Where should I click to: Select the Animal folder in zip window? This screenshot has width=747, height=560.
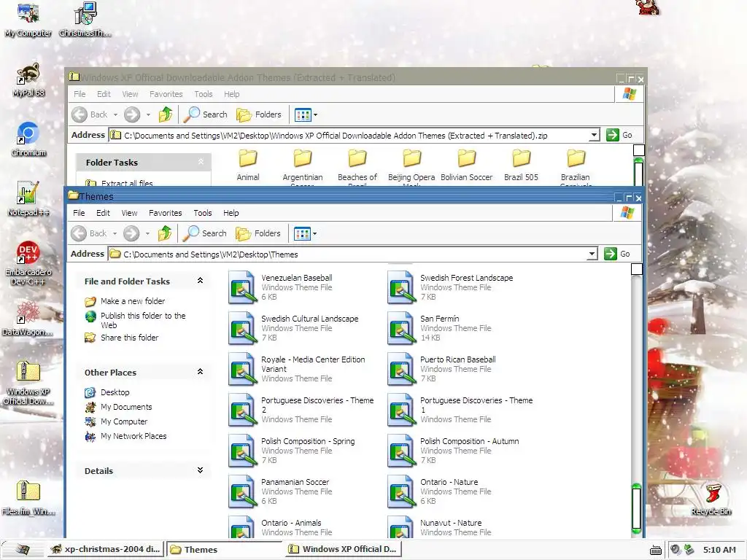tap(248, 166)
